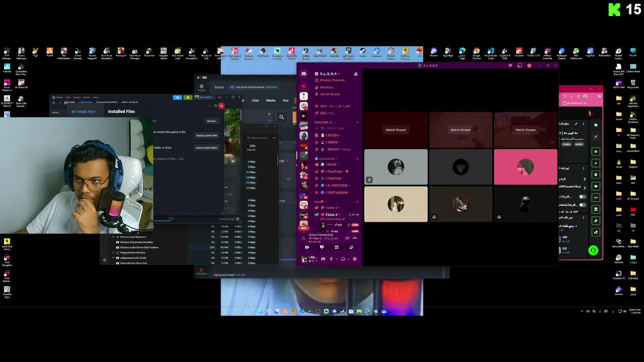The image size is (644, 362).
Task: Open Discord inbox flag icon in title bar
Action: 510,65
